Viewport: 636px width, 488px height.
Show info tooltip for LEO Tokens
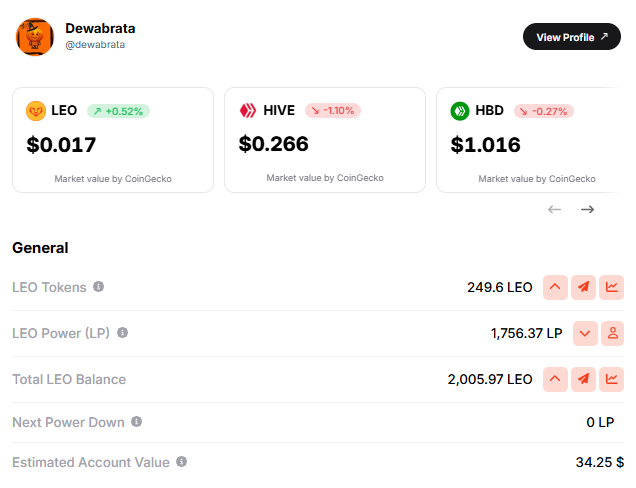(x=99, y=287)
